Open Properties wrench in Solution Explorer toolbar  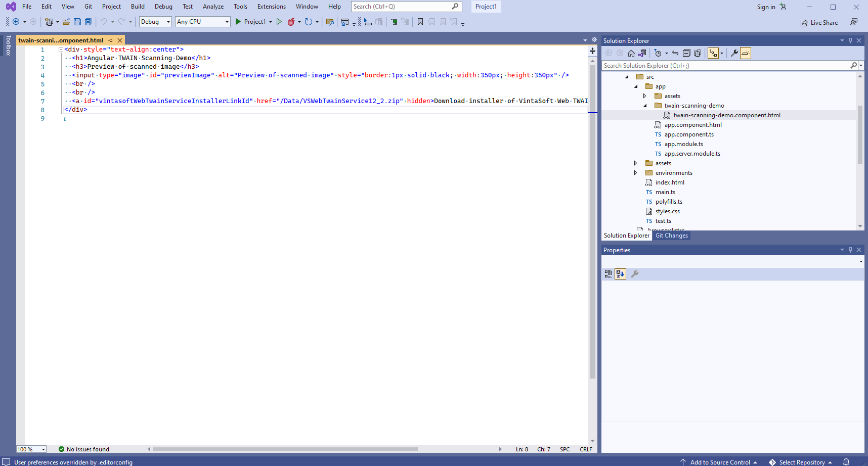[734, 53]
